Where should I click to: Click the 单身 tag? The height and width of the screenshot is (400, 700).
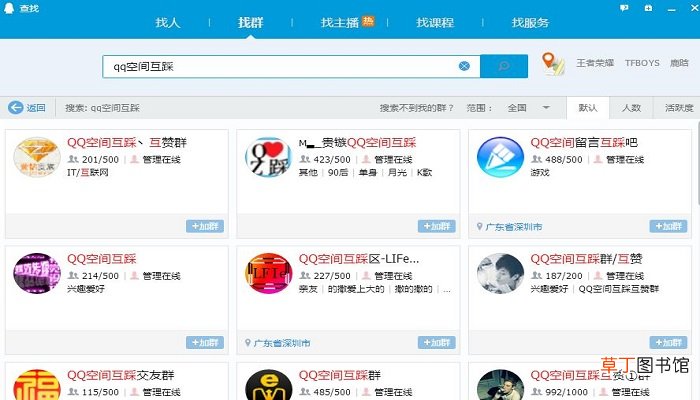[368, 172]
